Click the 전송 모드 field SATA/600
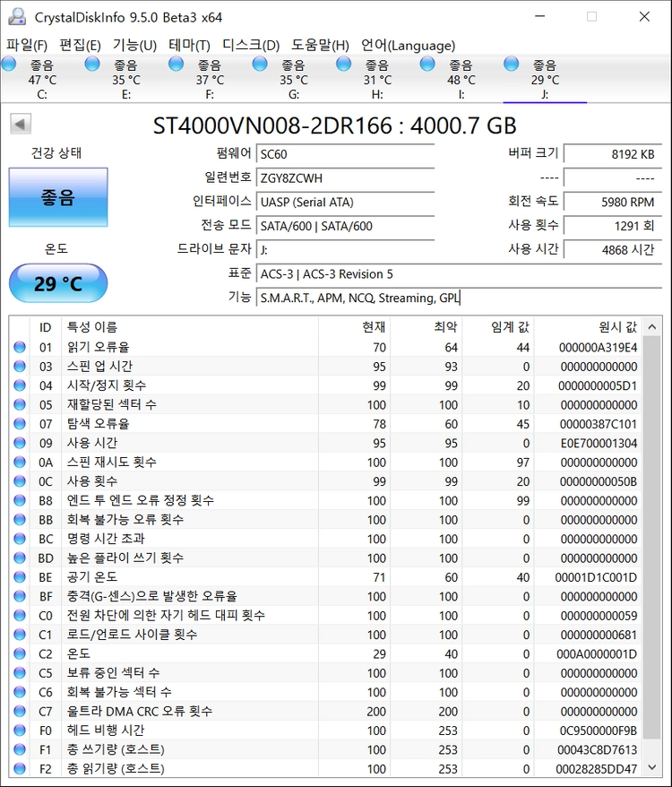This screenshot has height=787, width=672. [x=345, y=226]
